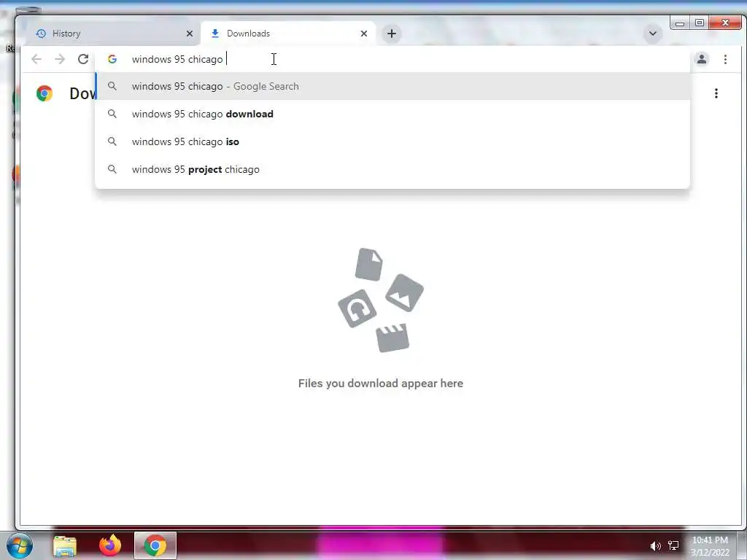Click the search icon beside 'project chicago' suggestion
The height and width of the screenshot is (560, 747).
click(x=112, y=169)
